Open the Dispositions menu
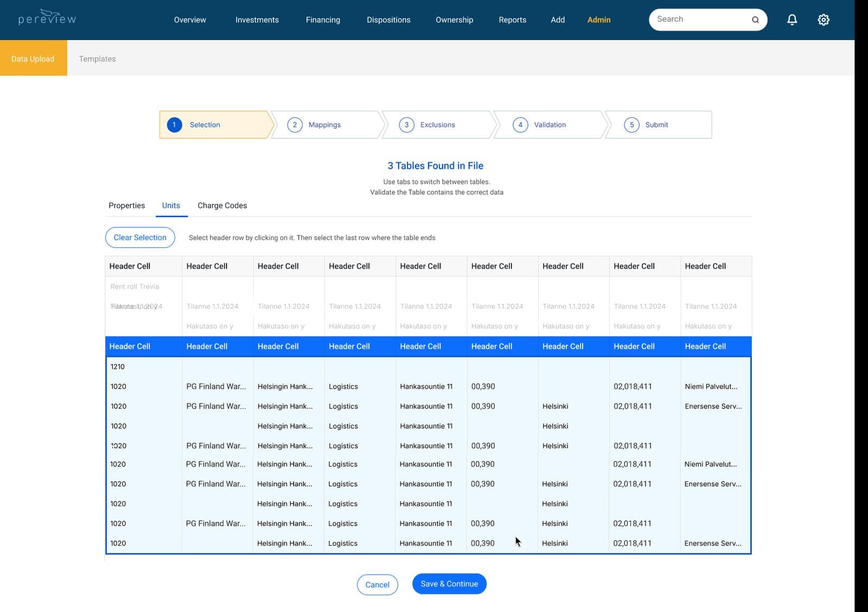This screenshot has width=868, height=612. (x=388, y=20)
